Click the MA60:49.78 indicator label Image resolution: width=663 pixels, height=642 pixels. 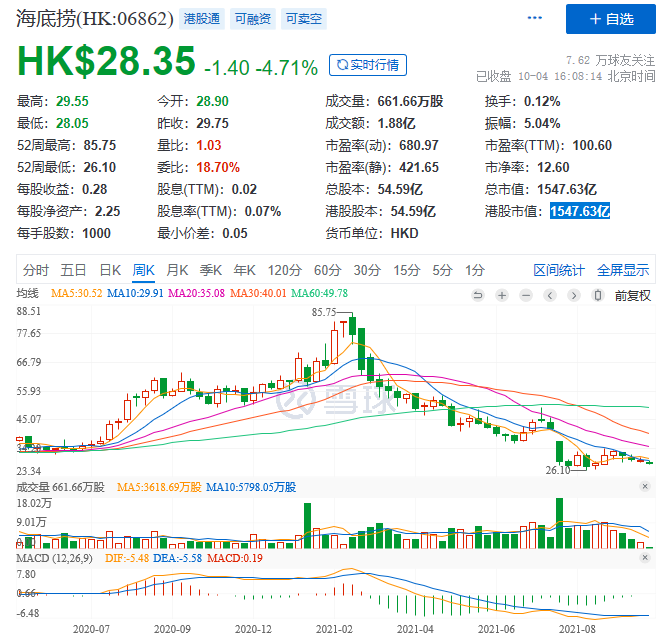tap(319, 293)
